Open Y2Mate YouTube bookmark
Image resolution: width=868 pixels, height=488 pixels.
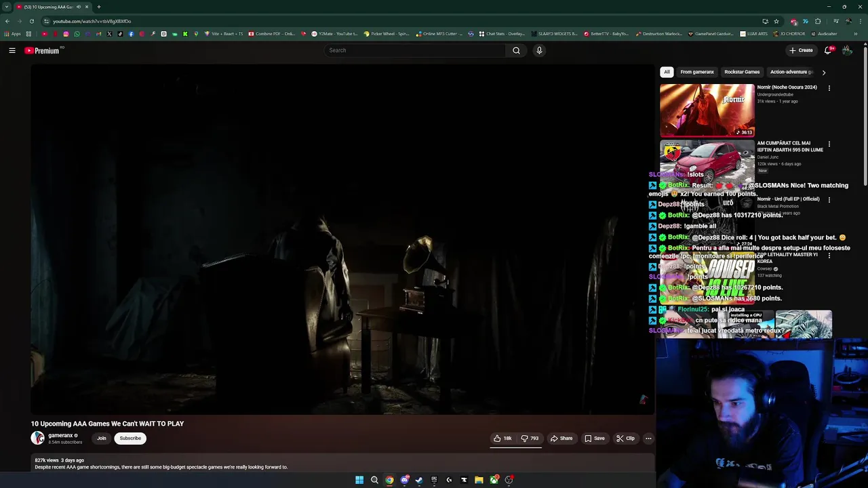click(334, 33)
